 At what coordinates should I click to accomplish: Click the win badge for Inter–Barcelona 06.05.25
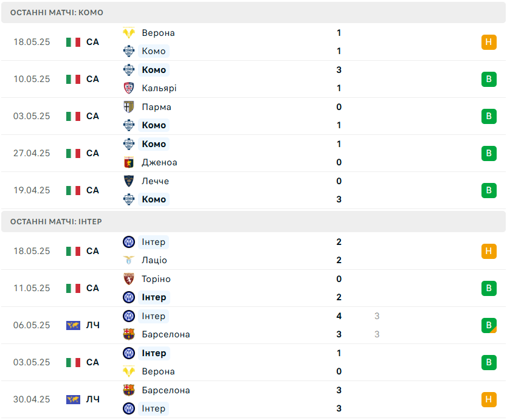pos(489,325)
